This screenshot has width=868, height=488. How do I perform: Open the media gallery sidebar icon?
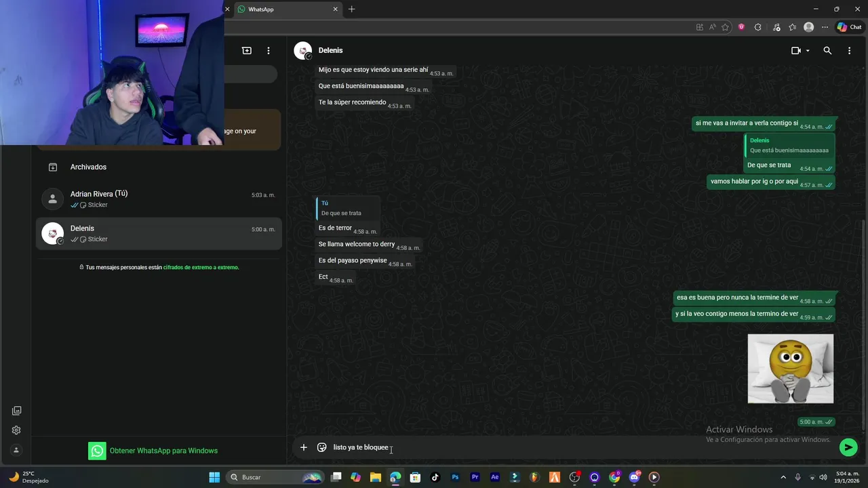point(16,411)
